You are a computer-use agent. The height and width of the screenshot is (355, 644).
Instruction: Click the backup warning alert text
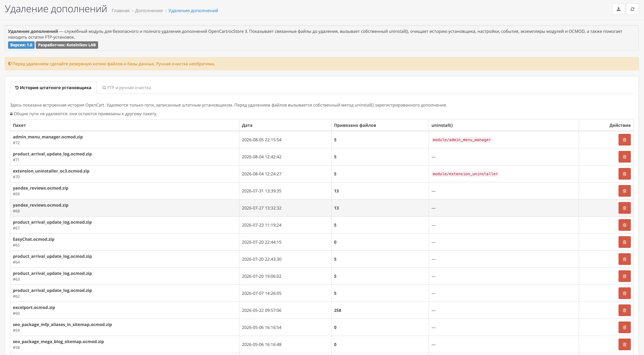[x=114, y=64]
